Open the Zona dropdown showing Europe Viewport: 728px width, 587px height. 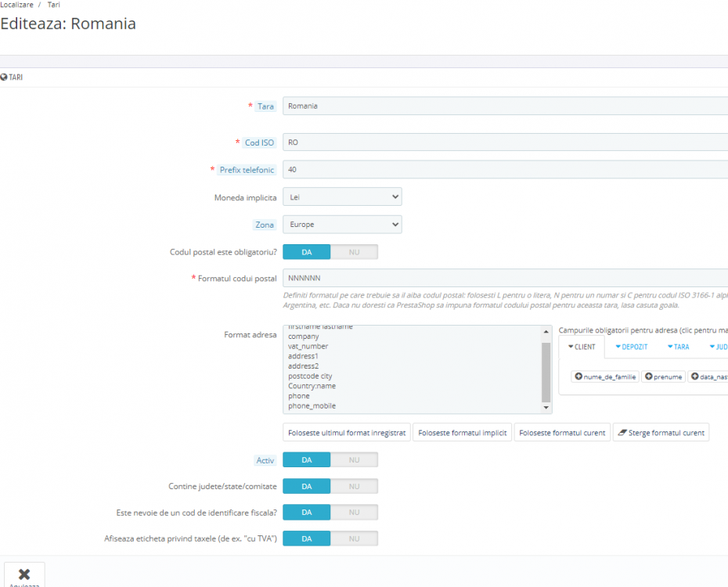point(342,225)
